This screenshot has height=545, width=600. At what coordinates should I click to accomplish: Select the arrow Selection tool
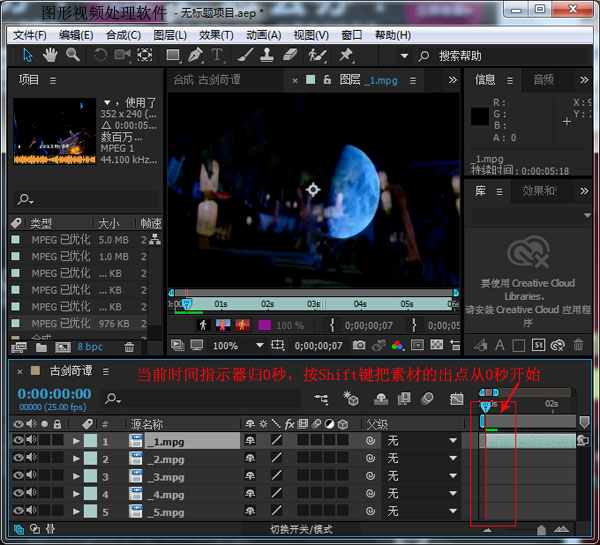tap(27, 55)
